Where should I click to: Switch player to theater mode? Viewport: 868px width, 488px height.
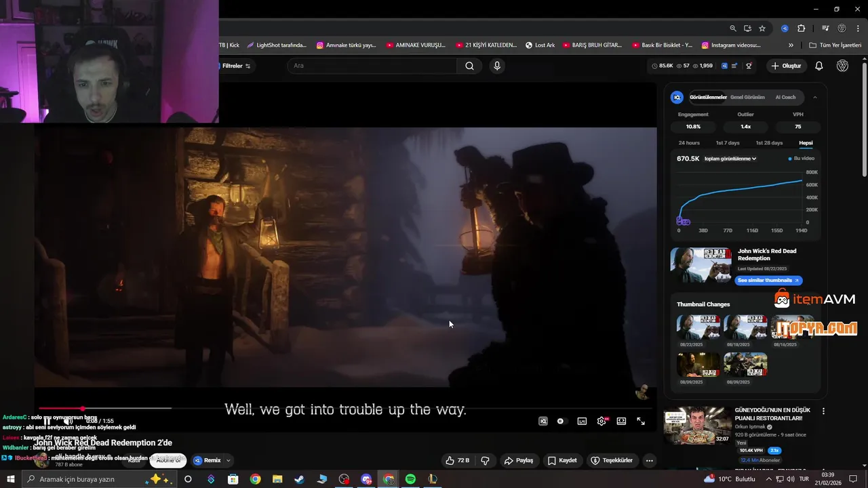click(621, 421)
